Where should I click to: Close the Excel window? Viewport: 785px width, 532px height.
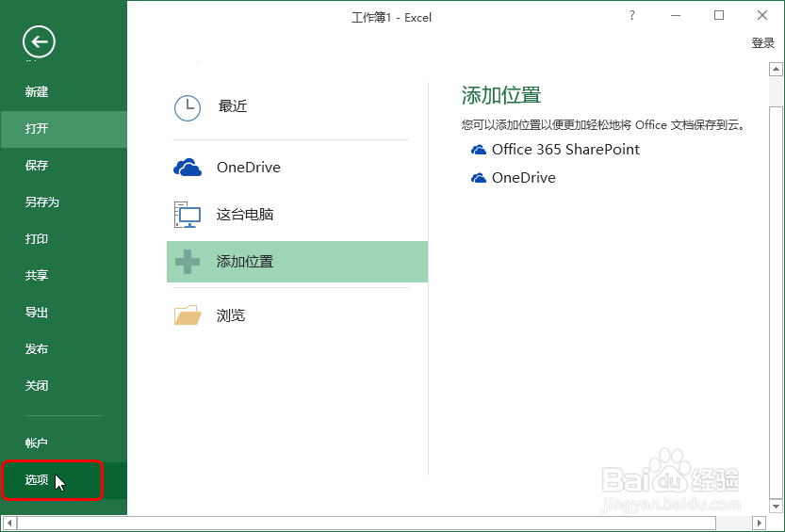click(x=762, y=15)
